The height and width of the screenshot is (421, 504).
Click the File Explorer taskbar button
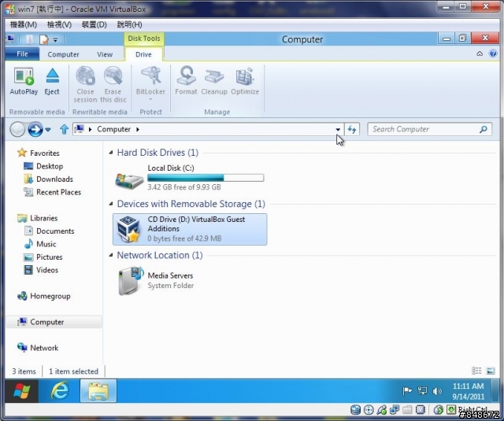click(x=98, y=391)
